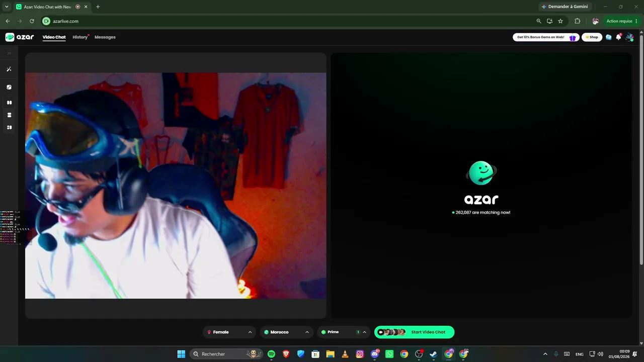Screen dimensions: 644x362
Task: Open the system tray volume control
Action: point(600,354)
